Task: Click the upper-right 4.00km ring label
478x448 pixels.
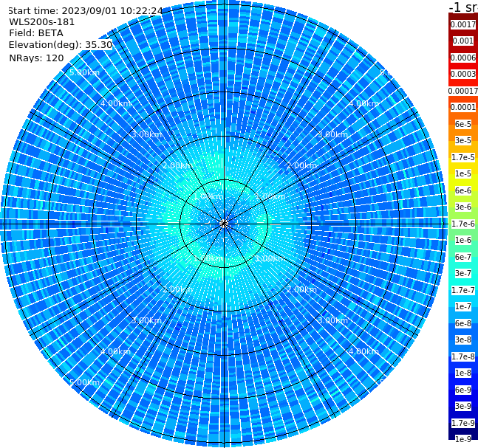Action: click(363, 103)
